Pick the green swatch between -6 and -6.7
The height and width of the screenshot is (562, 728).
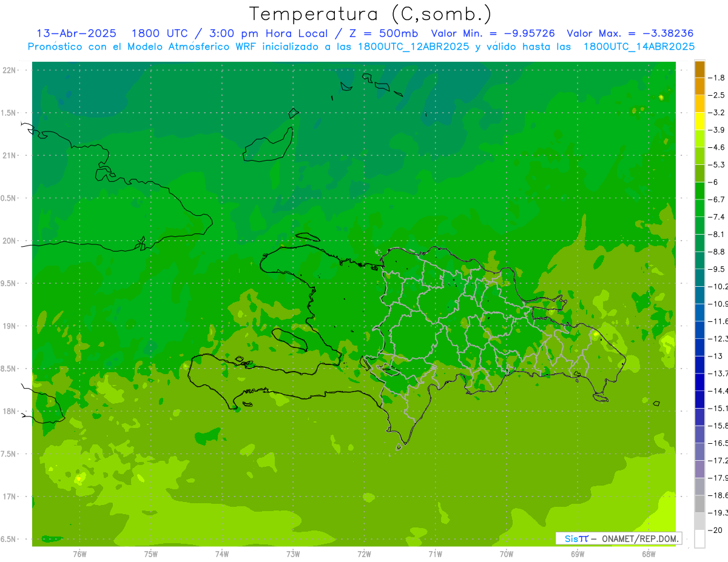click(x=699, y=191)
